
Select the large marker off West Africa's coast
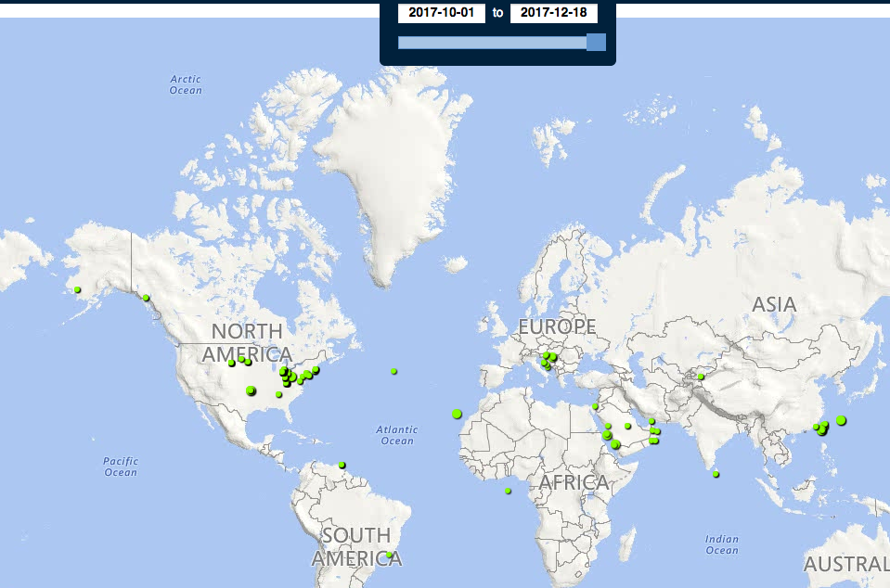(x=457, y=414)
